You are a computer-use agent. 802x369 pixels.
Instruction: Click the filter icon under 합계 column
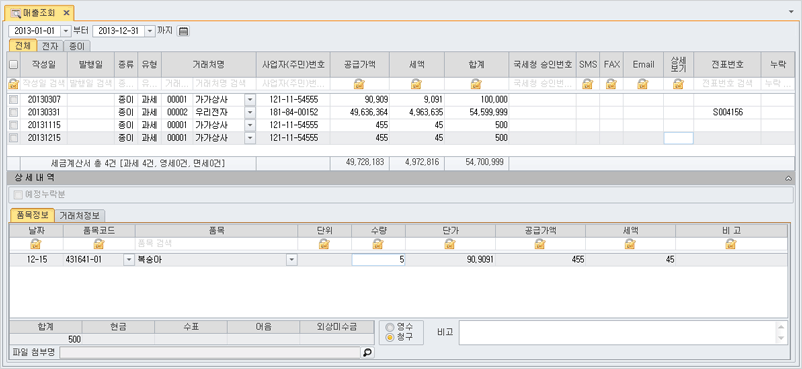click(x=476, y=84)
